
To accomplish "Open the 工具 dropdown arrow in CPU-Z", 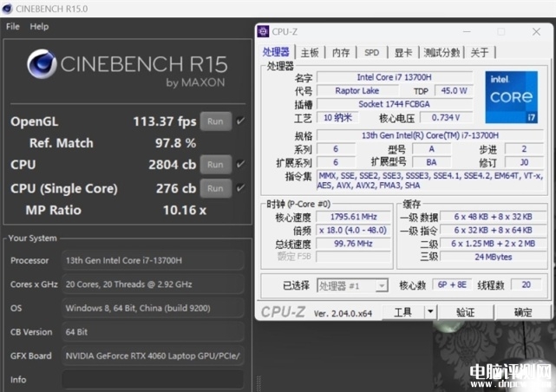I will click(x=430, y=312).
